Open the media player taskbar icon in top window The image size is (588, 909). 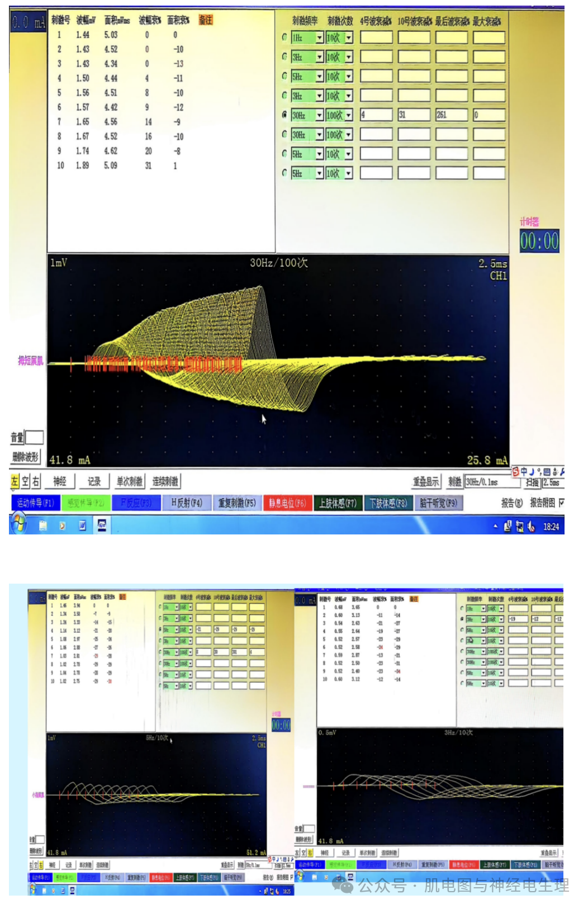(x=62, y=525)
